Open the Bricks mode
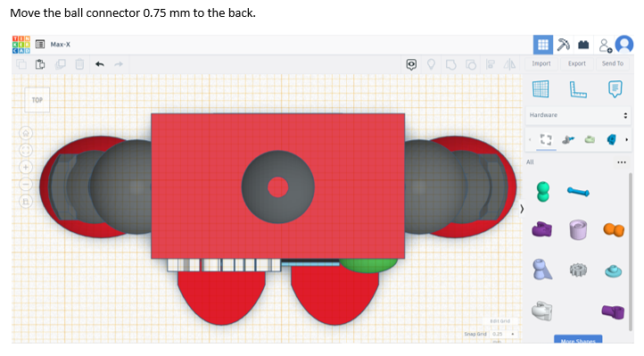The width and height of the screenshot is (644, 356). point(583,45)
